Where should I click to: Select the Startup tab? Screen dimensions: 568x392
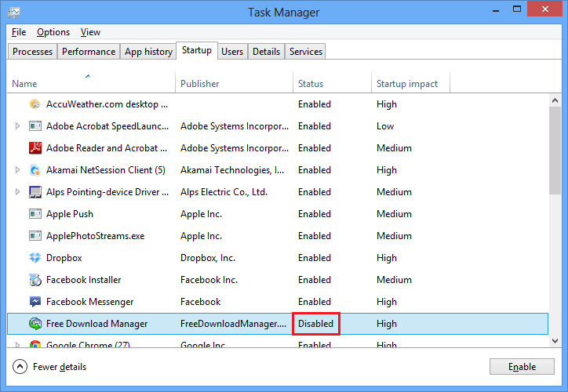pos(197,50)
